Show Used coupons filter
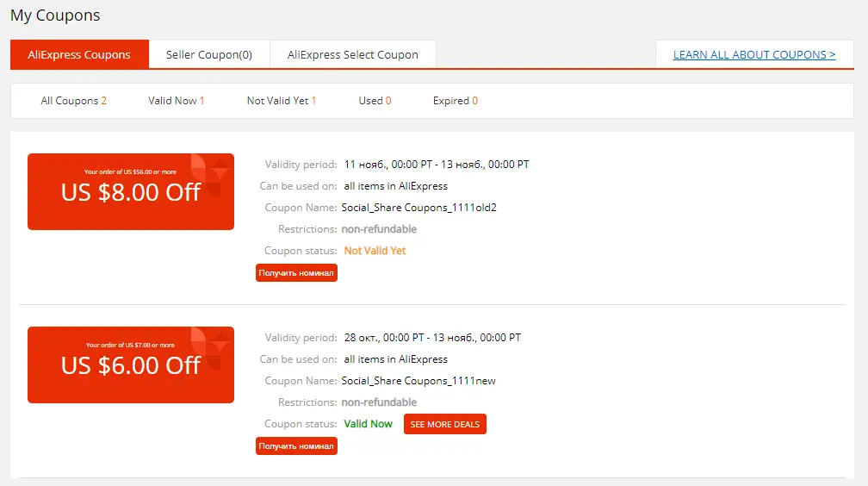 click(x=375, y=100)
